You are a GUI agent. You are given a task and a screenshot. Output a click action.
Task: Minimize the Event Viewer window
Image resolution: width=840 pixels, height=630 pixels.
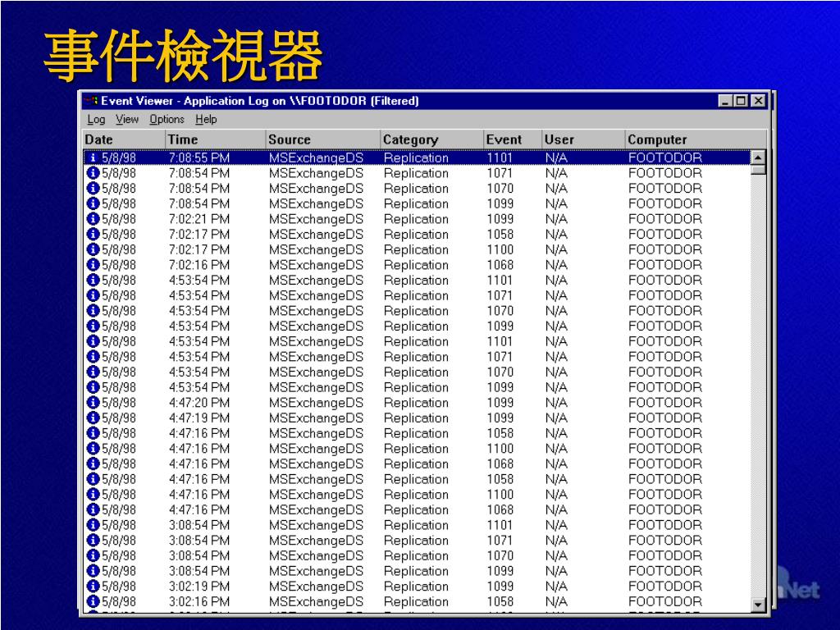(x=725, y=101)
